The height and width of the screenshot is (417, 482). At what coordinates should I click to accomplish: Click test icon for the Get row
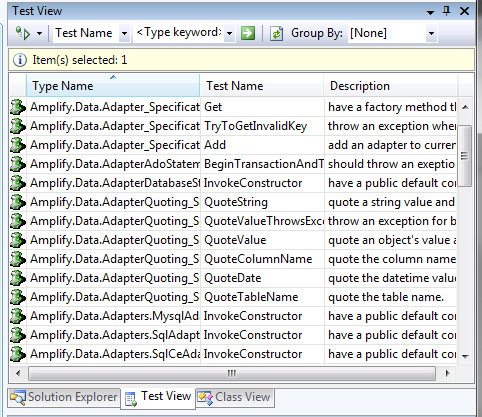coord(18,107)
